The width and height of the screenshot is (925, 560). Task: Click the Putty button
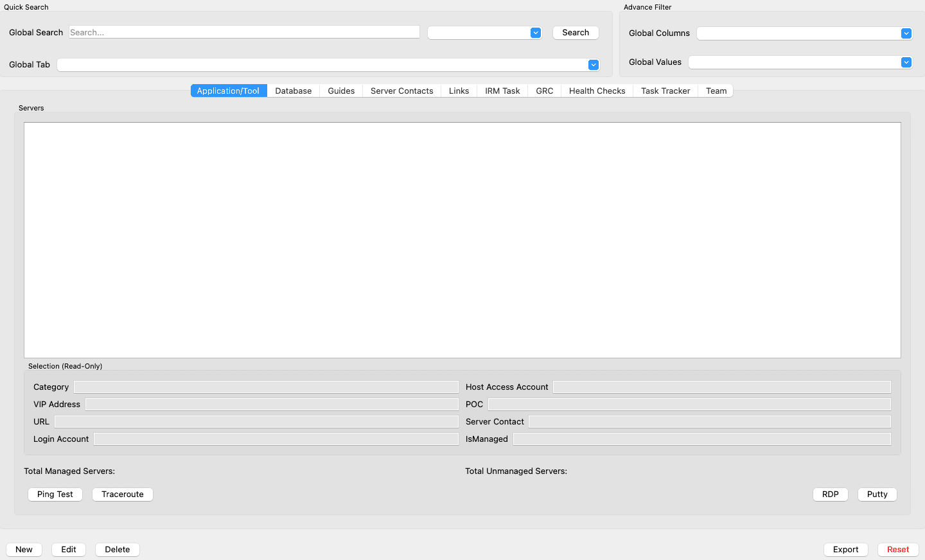coord(877,494)
